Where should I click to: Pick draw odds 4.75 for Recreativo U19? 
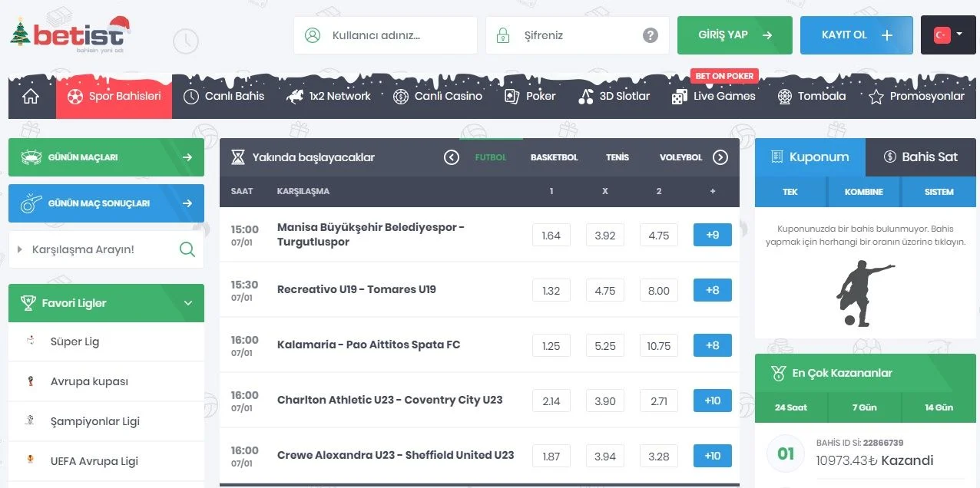pos(605,291)
